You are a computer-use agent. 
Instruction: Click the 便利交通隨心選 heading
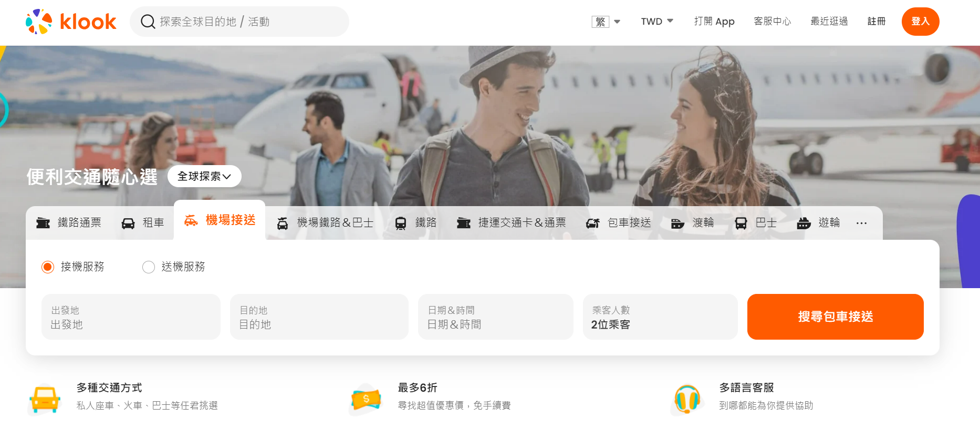pyautogui.click(x=92, y=177)
